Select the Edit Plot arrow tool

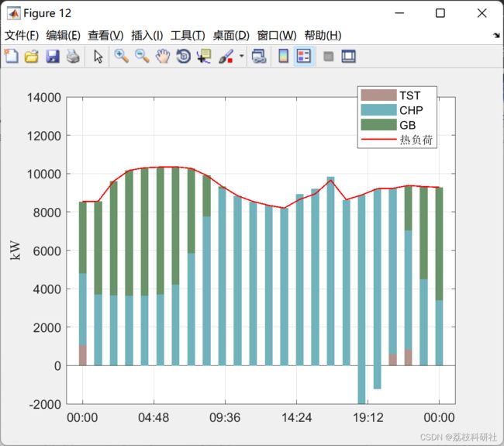click(x=98, y=57)
